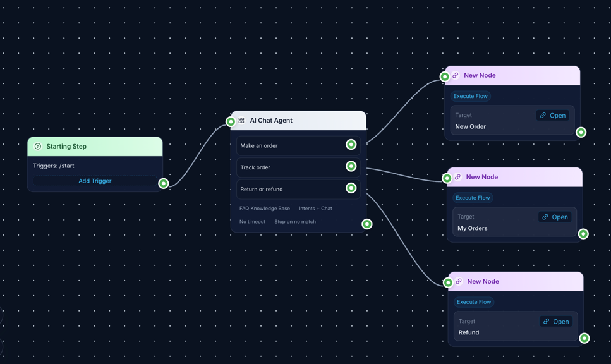Click the Add Trigger link
Screen dimensions: 611x364
94,180
